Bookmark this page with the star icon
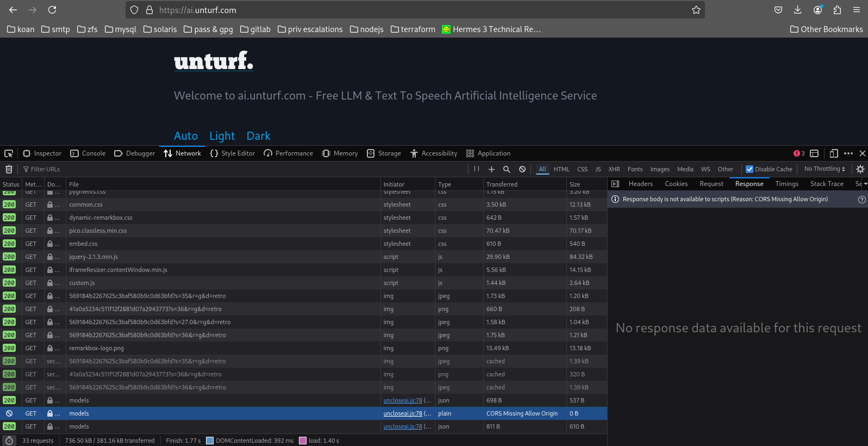Screen dimensions: 868x446 point(696,10)
